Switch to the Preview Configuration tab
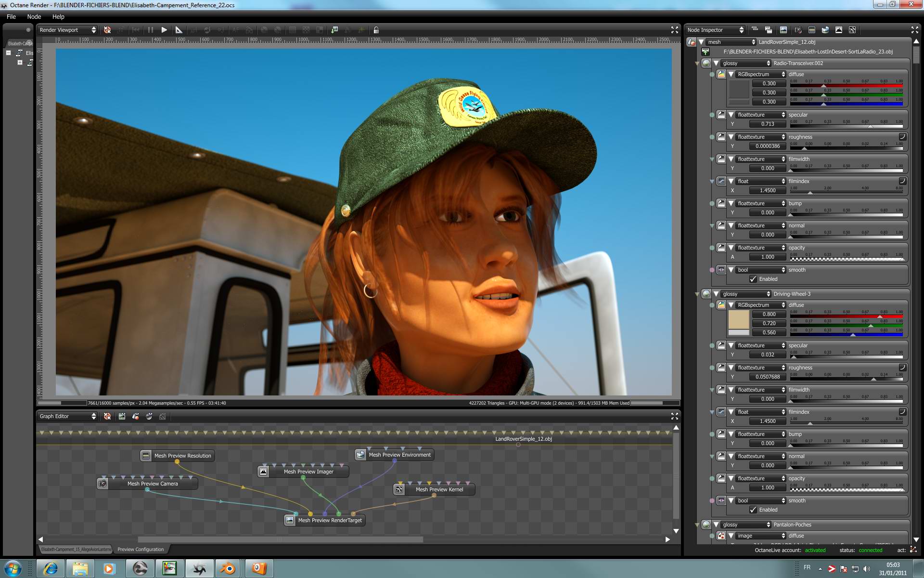 click(x=141, y=549)
